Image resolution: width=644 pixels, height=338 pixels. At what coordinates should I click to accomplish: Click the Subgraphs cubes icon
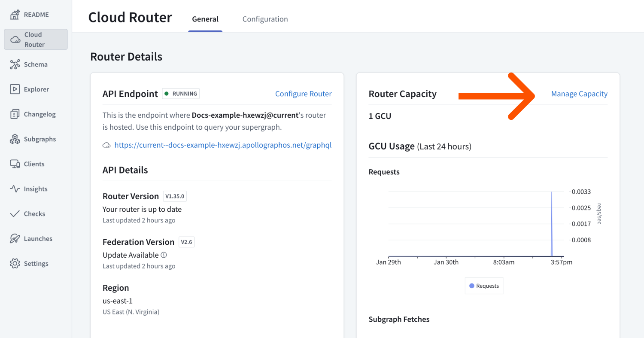coord(15,139)
